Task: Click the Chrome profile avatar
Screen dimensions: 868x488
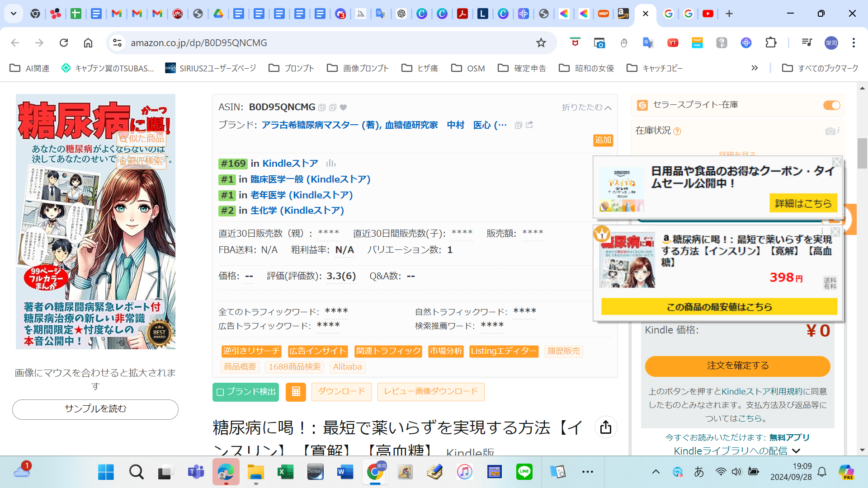Action: 831,42
